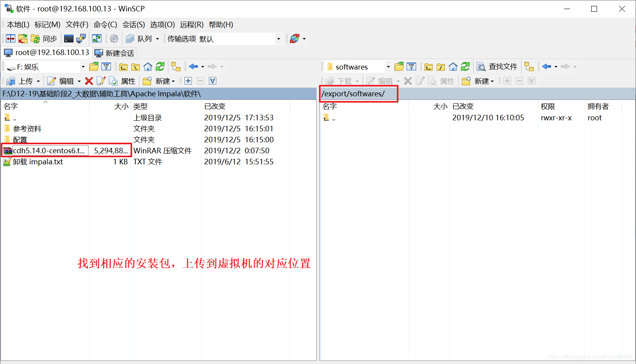The height and width of the screenshot is (364, 636).
Task: Open the 命令(C) menu
Action: pos(105,24)
